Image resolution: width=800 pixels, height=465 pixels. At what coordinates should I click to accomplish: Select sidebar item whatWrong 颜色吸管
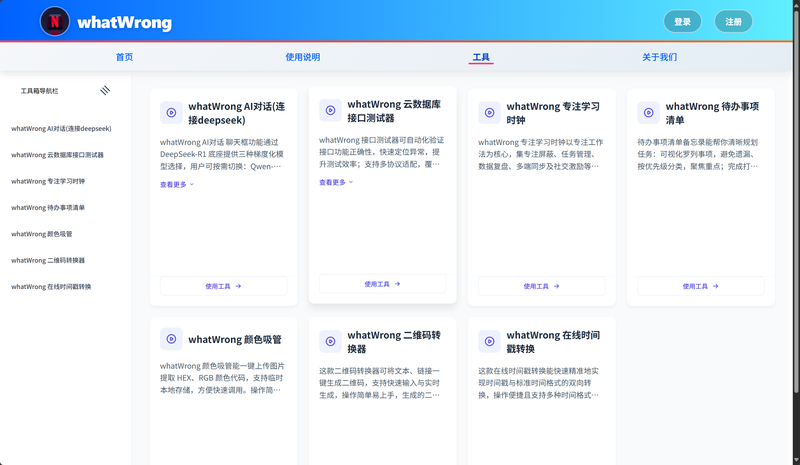pyautogui.click(x=42, y=234)
